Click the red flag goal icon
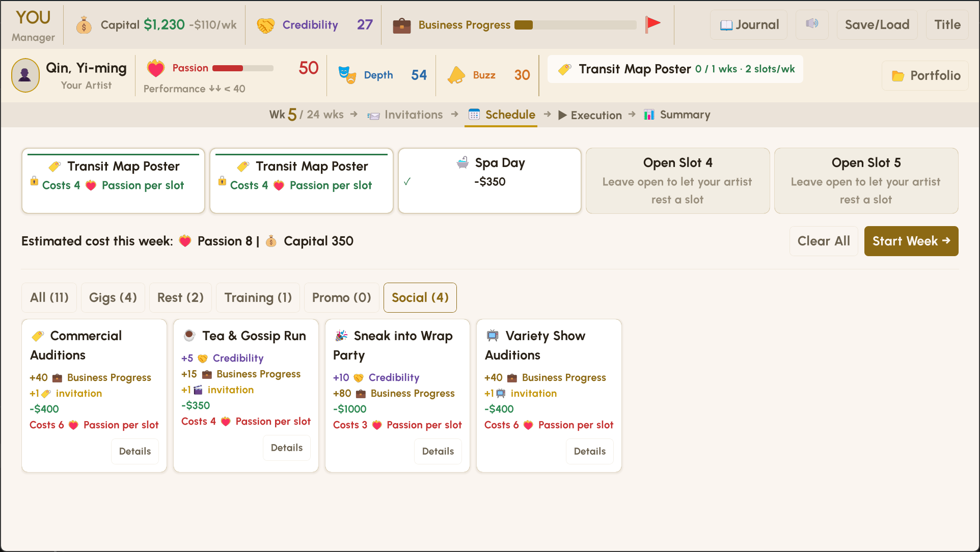The height and width of the screenshot is (552, 980). point(652,24)
